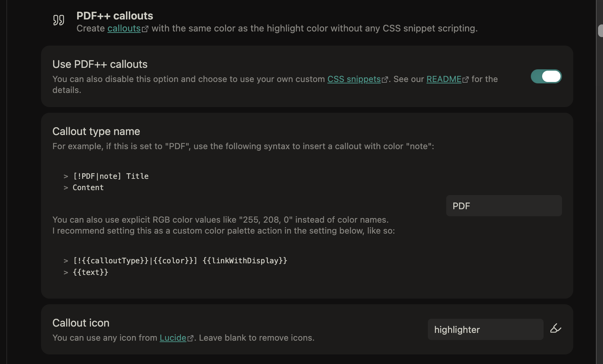This screenshot has height=364, width=603.
Task: Click external-link icon next to README
Action: (x=466, y=80)
